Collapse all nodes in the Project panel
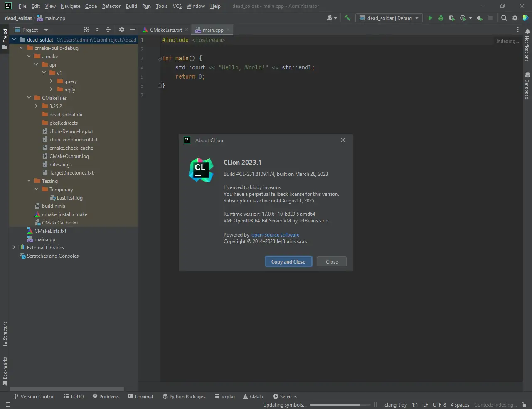The image size is (532, 409). coord(108,30)
